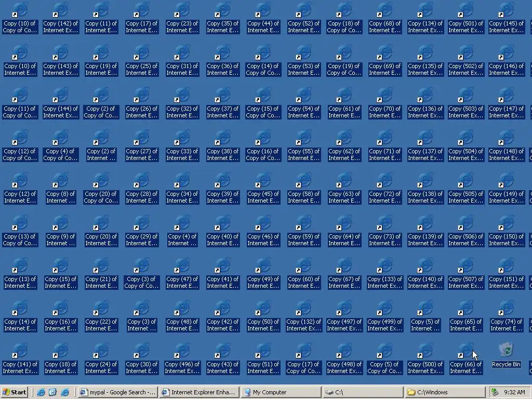Select the Copy (40) of Internet Explorer shortcut

[x=222, y=231]
